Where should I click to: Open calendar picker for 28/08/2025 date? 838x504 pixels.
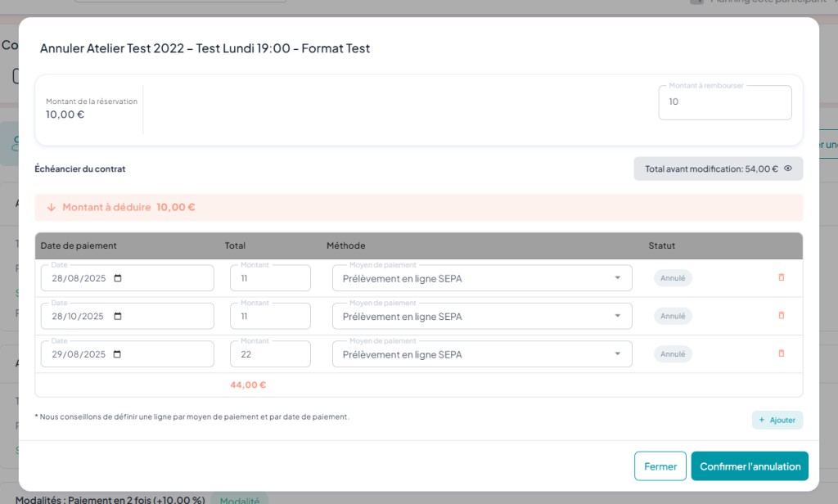click(118, 278)
